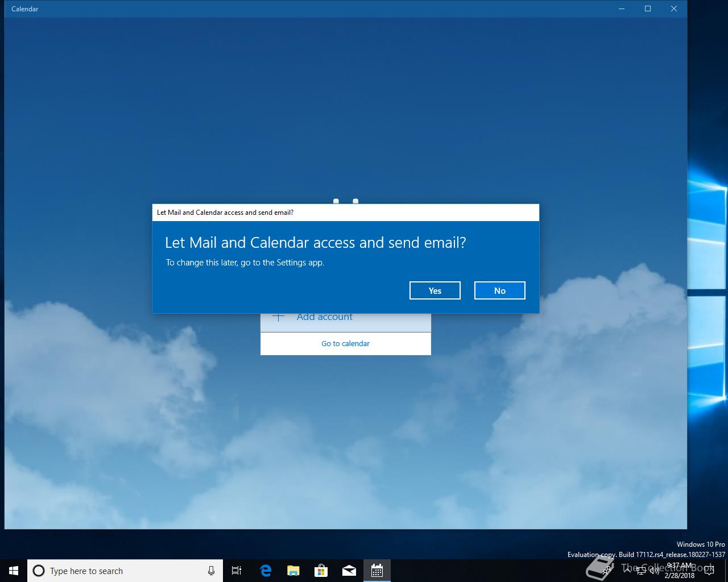Click the Cortana microphone icon
The width and height of the screenshot is (728, 582).
click(x=211, y=571)
